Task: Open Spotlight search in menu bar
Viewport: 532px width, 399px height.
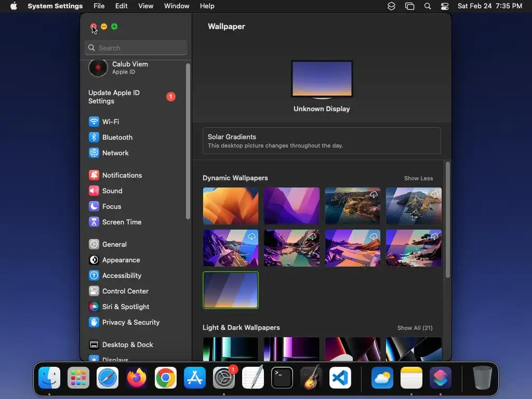Action: point(428,6)
